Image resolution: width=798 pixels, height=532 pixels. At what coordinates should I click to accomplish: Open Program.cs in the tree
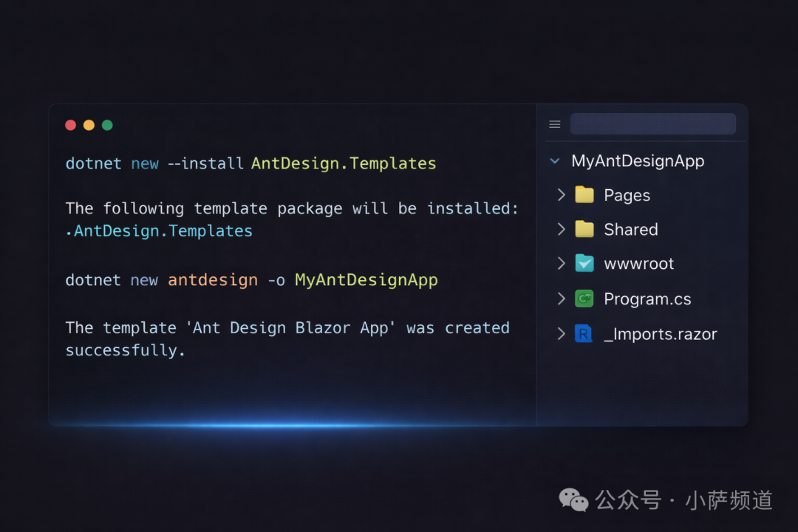(x=647, y=299)
